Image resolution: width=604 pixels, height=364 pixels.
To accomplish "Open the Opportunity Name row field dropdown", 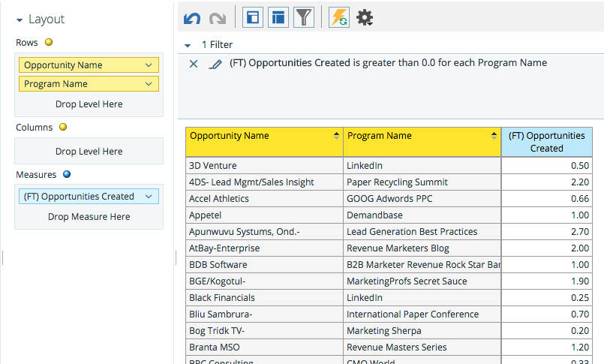I will tap(149, 65).
